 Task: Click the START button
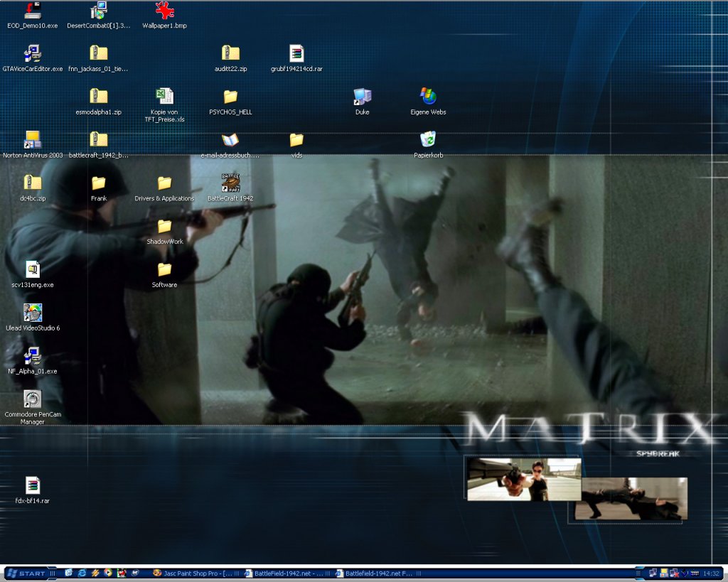pos(30,573)
